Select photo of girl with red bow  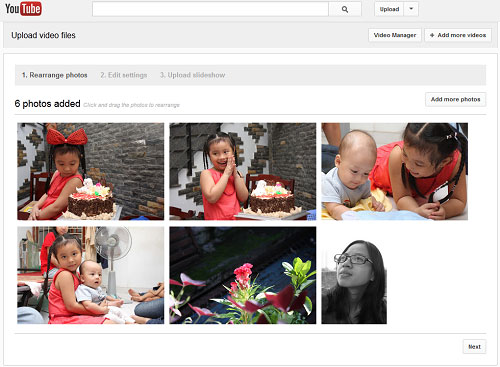pyautogui.click(x=91, y=171)
